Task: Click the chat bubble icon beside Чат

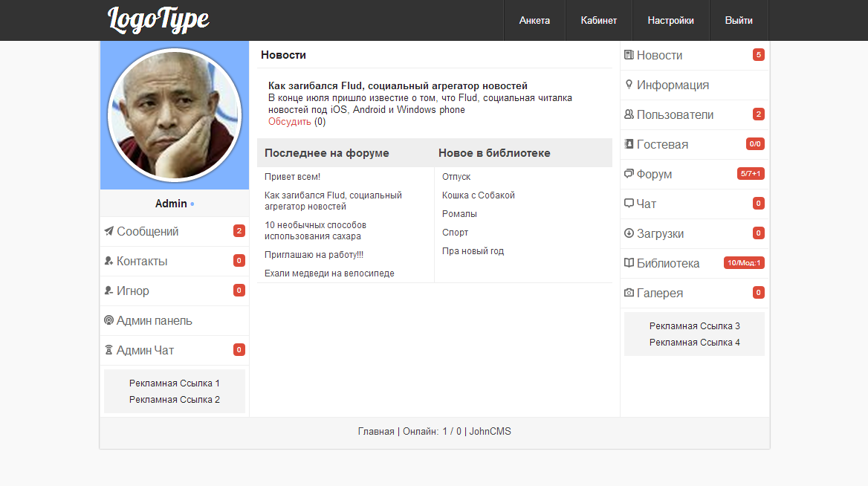Action: point(629,203)
